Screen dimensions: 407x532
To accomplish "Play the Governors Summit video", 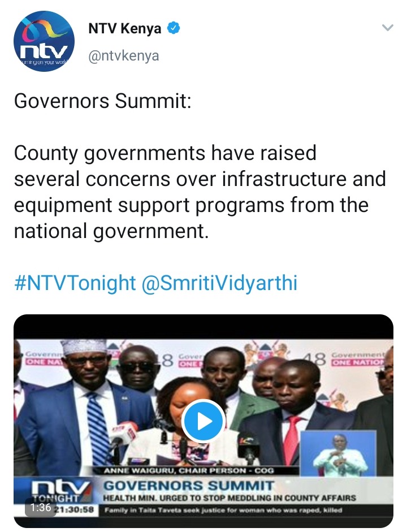I will (203, 421).
